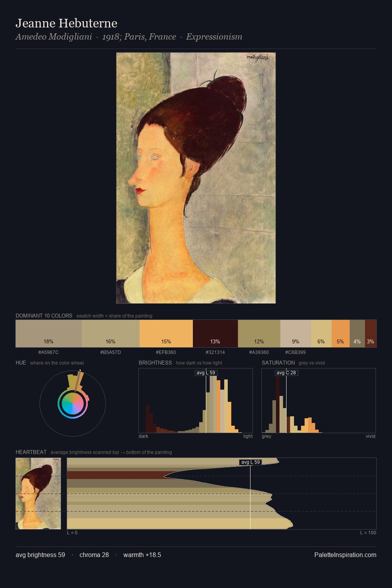
Task: Click the #EFB360 hex code label
Action: 166,352
